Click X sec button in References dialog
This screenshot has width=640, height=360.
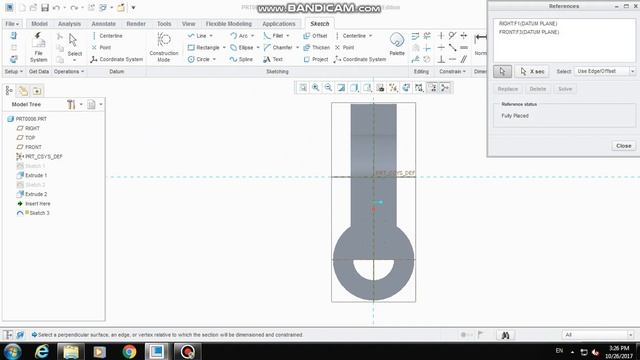[x=532, y=71]
